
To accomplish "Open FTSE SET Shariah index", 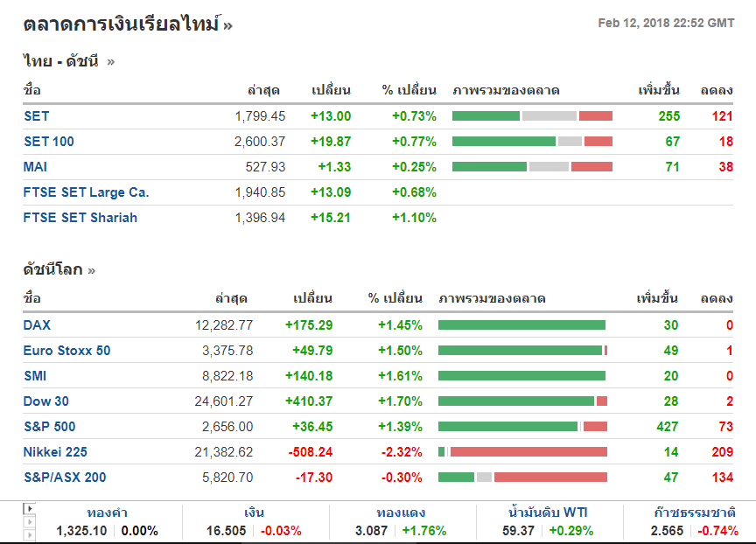I will click(x=80, y=218).
